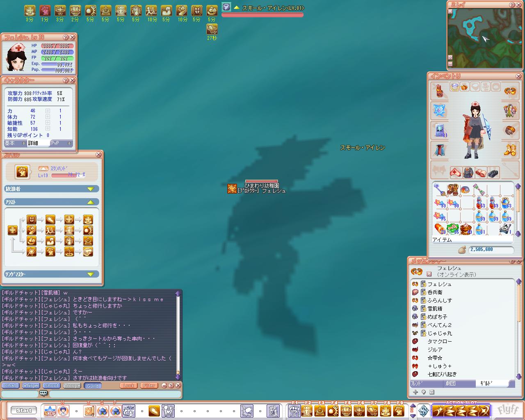Use the F1 hotkey slot skill
Screen dimensions: 525x420
[294, 411]
